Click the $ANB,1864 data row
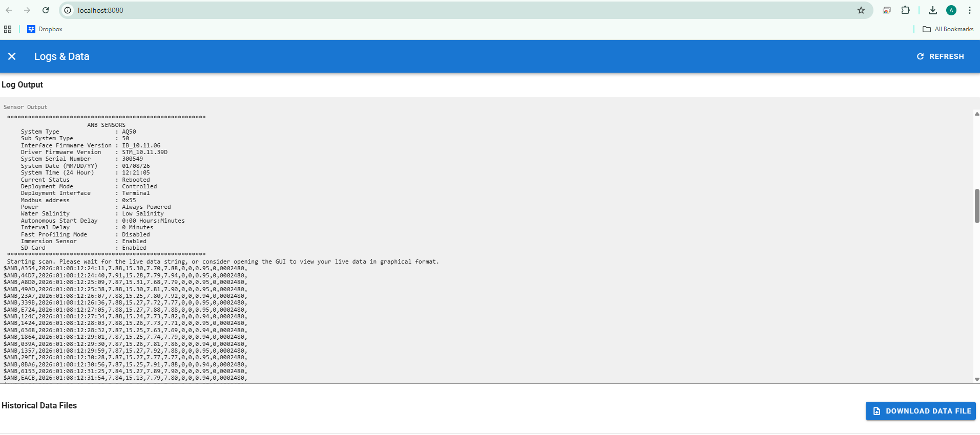 (x=126, y=337)
